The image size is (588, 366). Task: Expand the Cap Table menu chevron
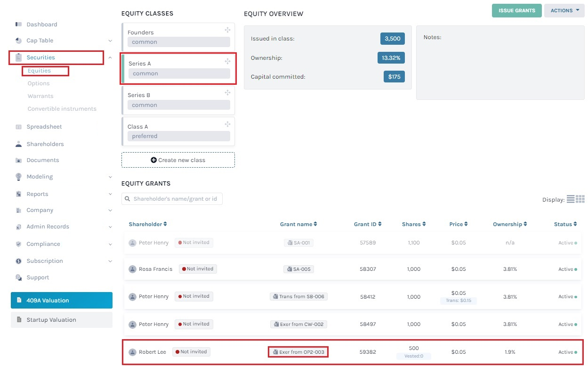tap(110, 41)
